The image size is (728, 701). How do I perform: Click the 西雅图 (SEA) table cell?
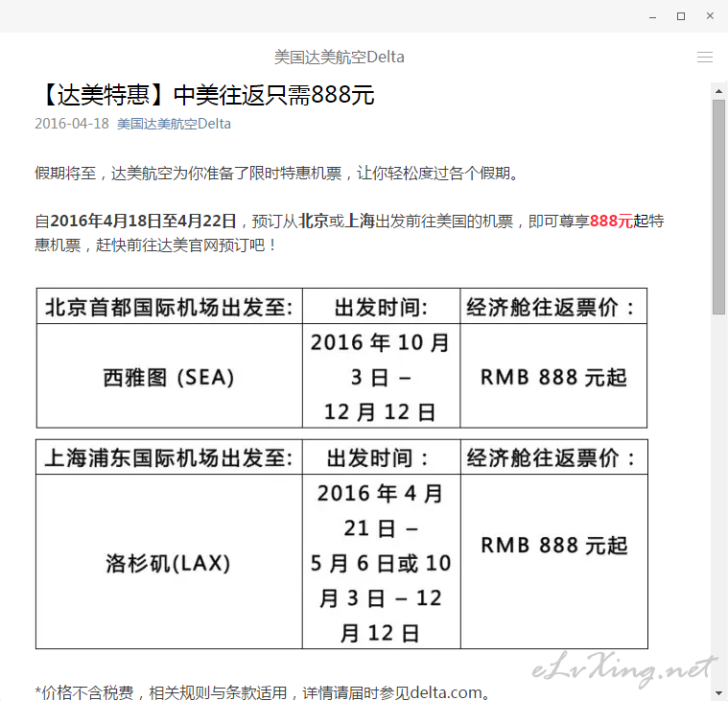point(170,376)
